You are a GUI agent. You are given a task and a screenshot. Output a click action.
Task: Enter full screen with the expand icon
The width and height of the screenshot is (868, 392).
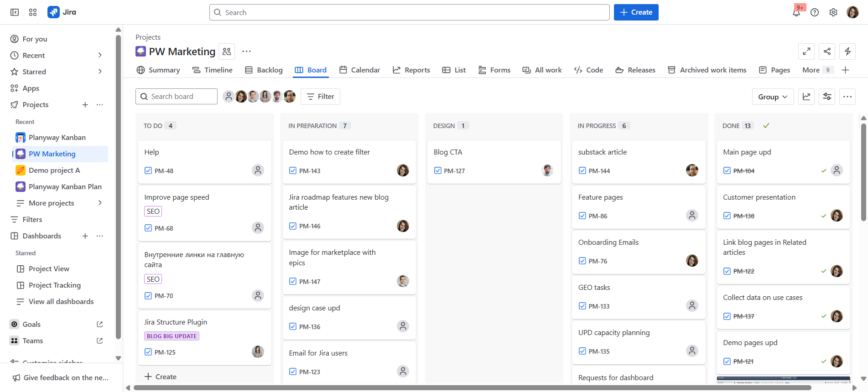(x=806, y=52)
